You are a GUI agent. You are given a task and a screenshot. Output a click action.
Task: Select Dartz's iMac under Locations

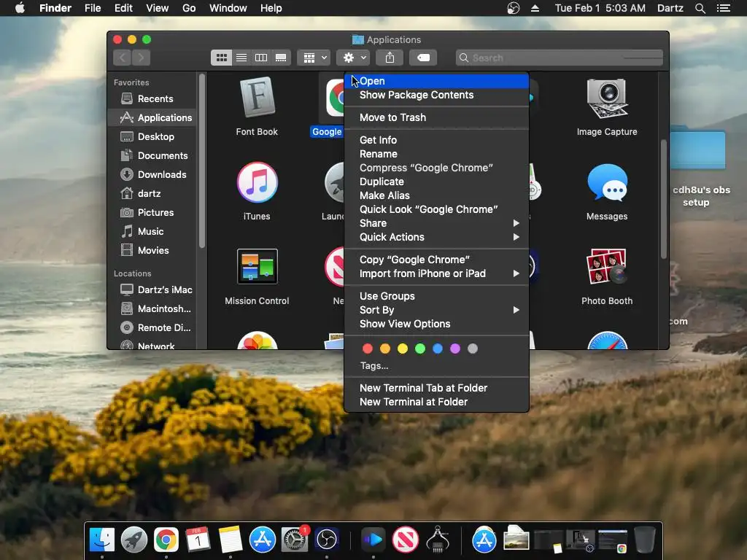pyautogui.click(x=152, y=289)
